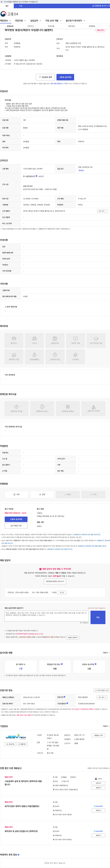110x868 pixels.
Task: Toggle 관심기업 star button
Action: 10,744
